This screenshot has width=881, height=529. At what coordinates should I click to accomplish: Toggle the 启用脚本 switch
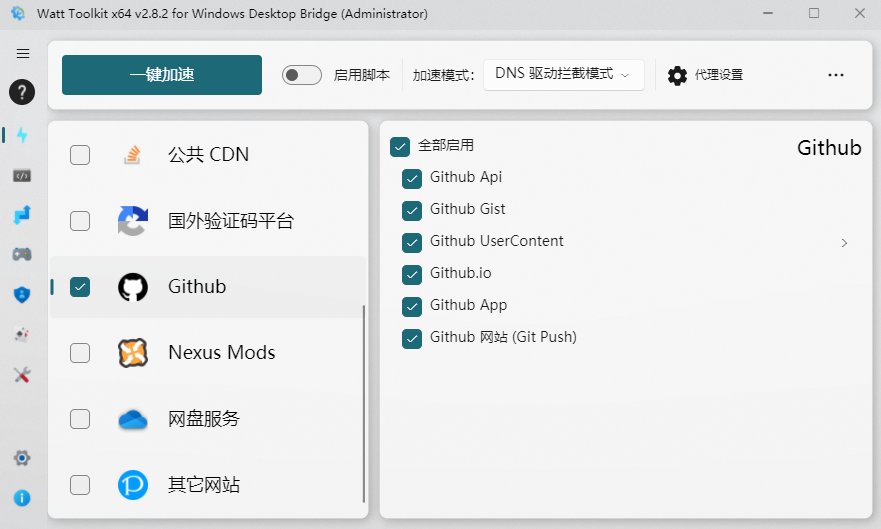[x=301, y=75]
